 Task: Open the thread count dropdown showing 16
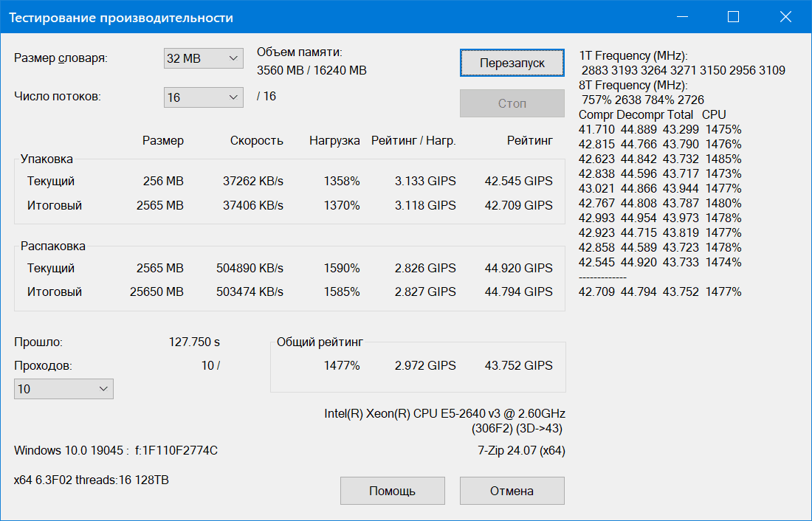tap(203, 97)
